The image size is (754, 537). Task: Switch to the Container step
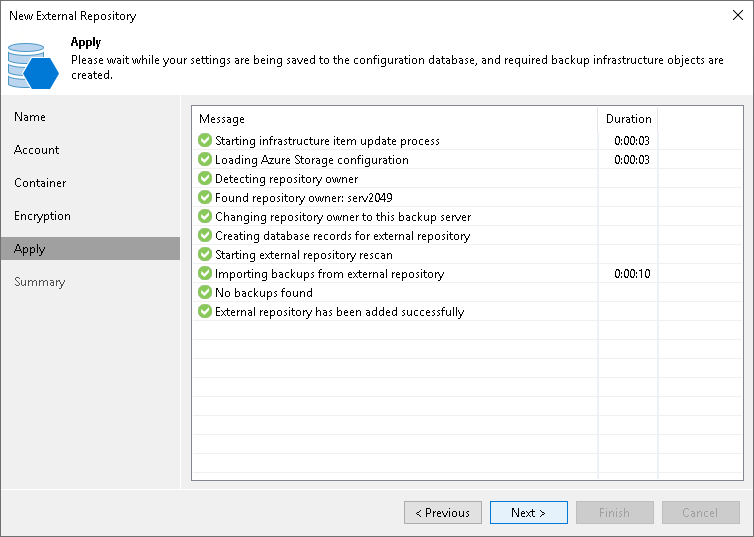tap(40, 183)
